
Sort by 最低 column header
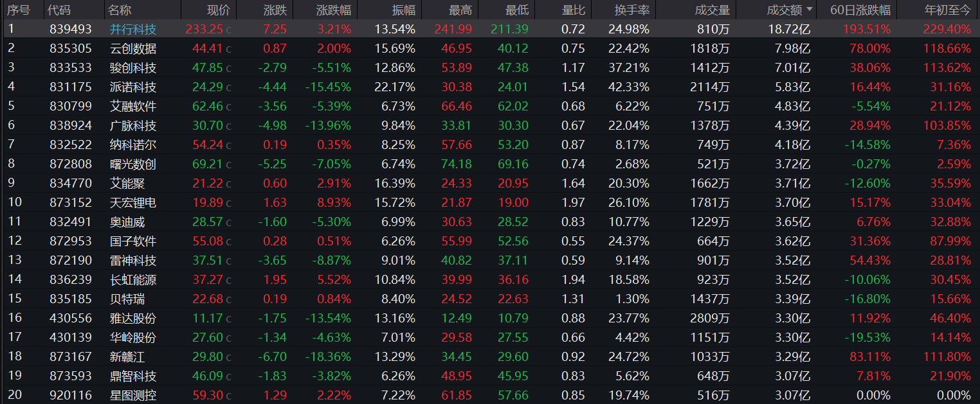[517, 10]
